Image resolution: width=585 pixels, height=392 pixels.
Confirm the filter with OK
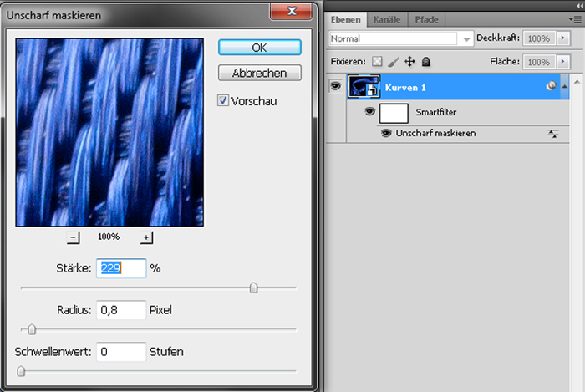pos(259,48)
